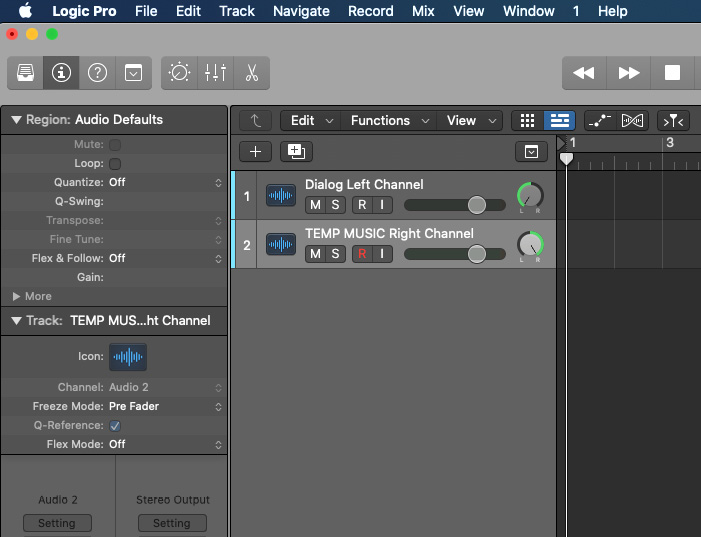
Task: Toggle the Flex show/hide icon
Action: 633,120
